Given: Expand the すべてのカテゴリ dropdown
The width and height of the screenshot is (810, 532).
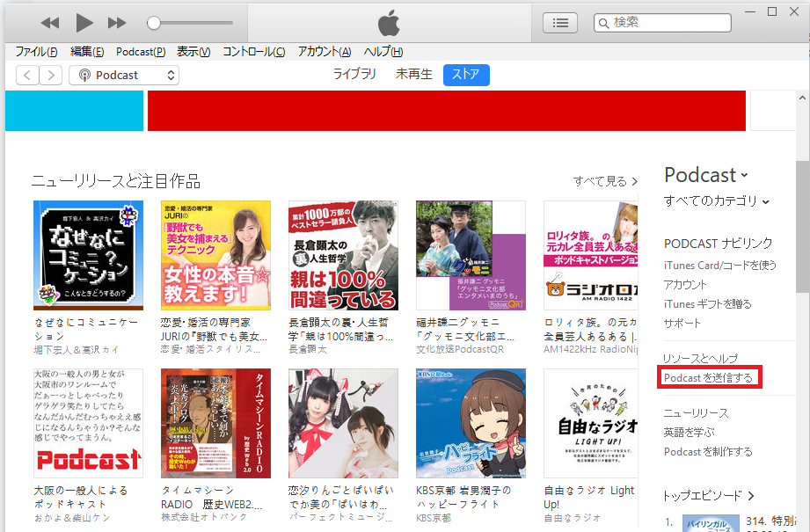Looking at the screenshot, I should (x=717, y=200).
